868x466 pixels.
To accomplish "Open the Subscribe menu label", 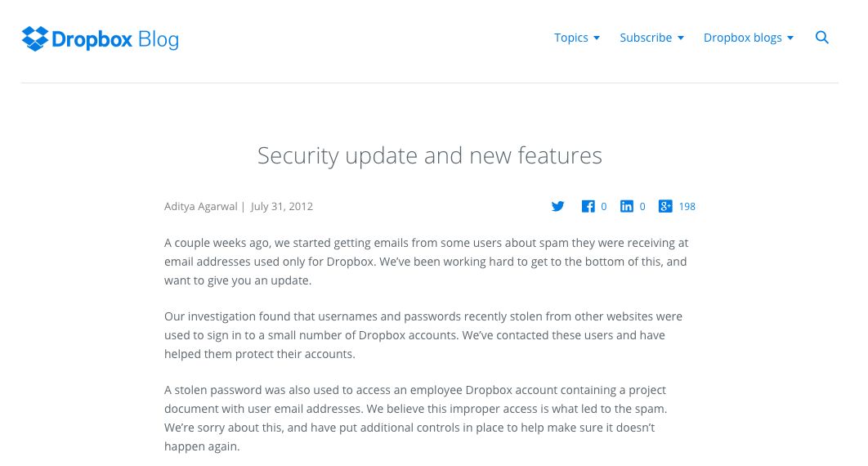I will tap(645, 38).
